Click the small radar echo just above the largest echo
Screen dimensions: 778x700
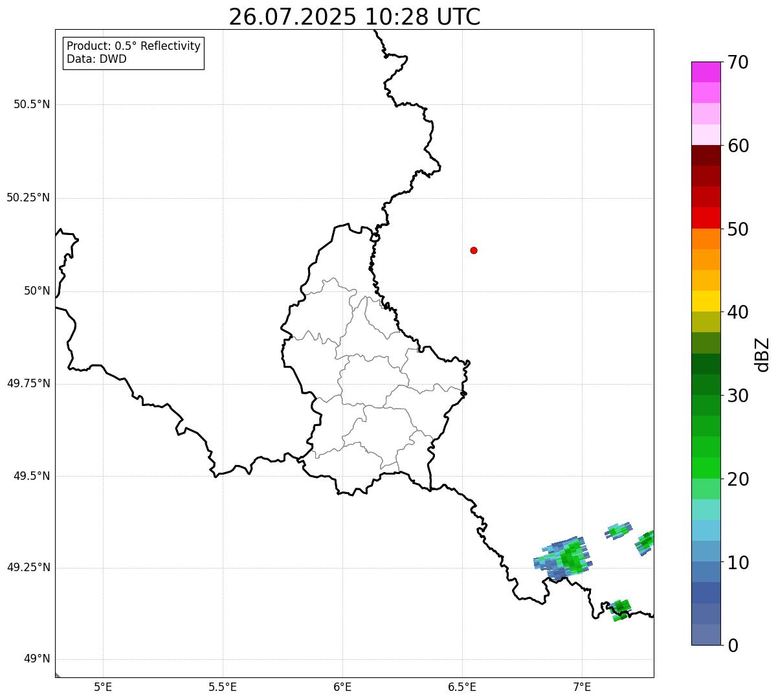pos(618,530)
